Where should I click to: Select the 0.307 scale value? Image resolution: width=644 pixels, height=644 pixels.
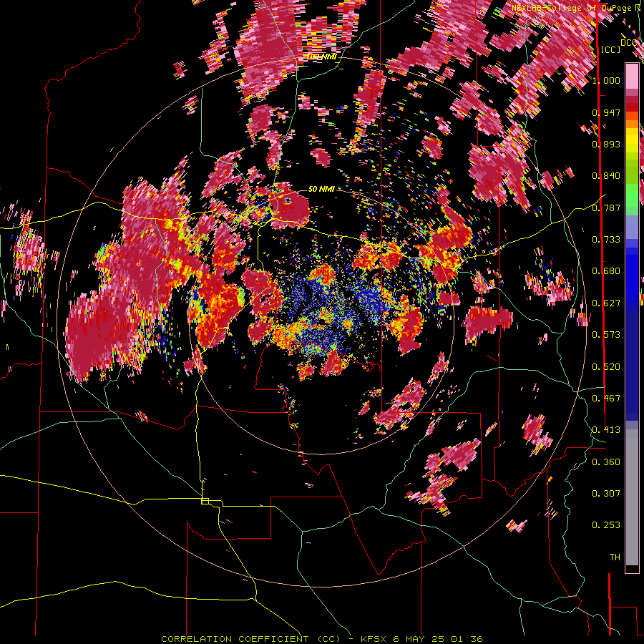606,494
